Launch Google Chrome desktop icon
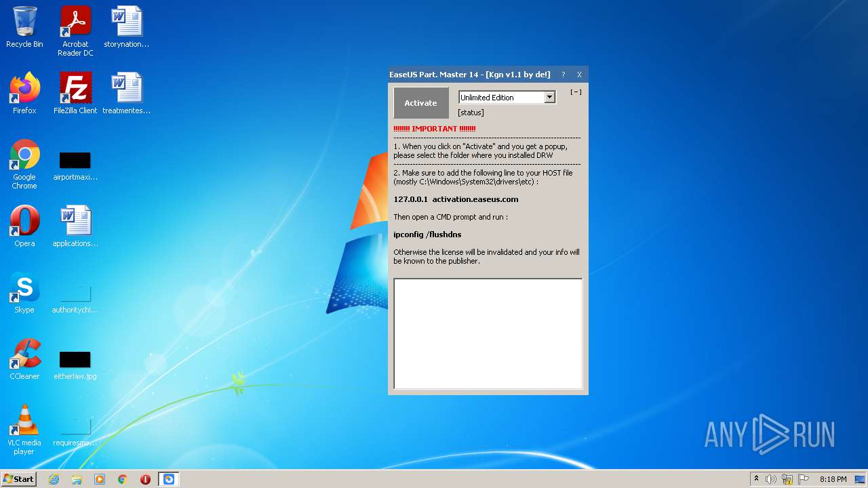Screen dimensions: 868x488 click(x=24, y=164)
